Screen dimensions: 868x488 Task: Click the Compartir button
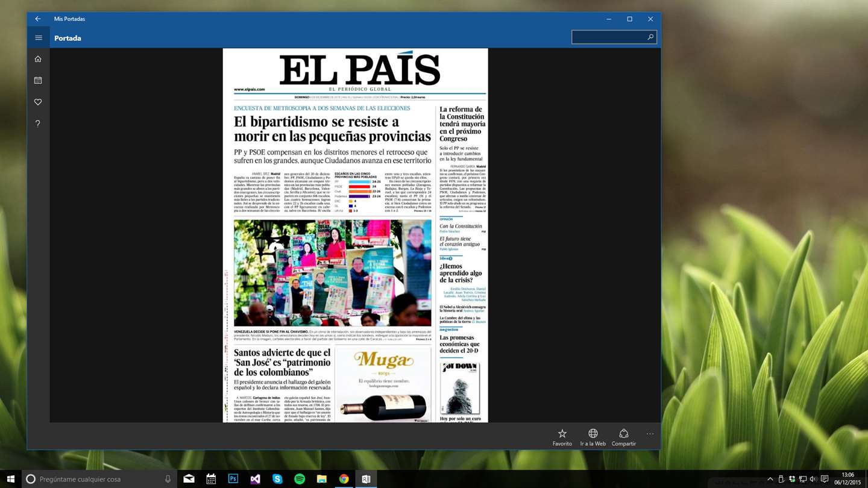tap(623, 437)
